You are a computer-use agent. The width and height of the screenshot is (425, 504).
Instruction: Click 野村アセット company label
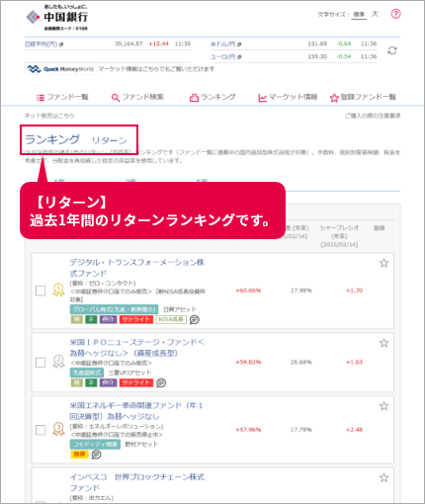[141, 445]
